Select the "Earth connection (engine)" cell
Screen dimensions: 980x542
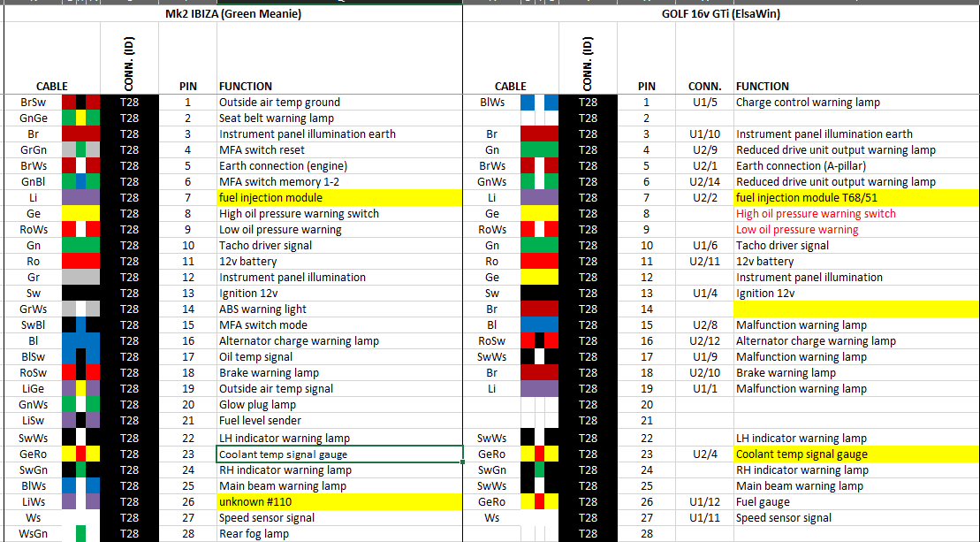pos(339,165)
